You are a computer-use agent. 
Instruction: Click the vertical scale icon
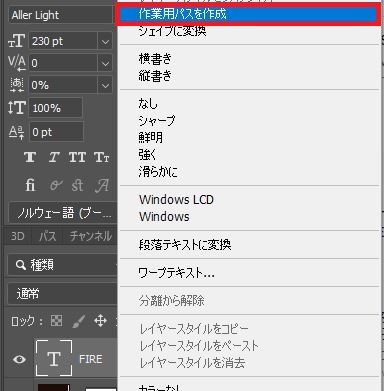point(16,108)
